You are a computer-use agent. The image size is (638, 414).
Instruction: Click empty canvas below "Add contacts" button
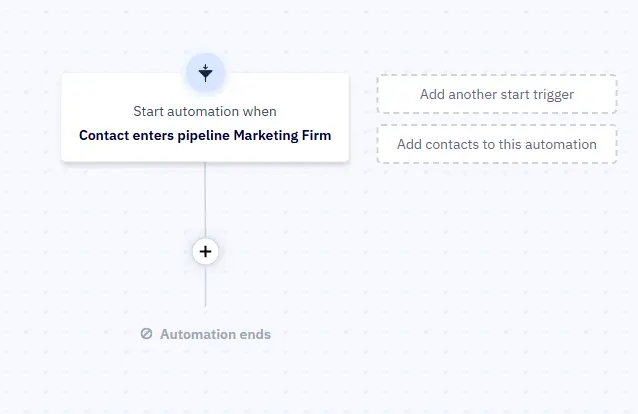point(497,220)
